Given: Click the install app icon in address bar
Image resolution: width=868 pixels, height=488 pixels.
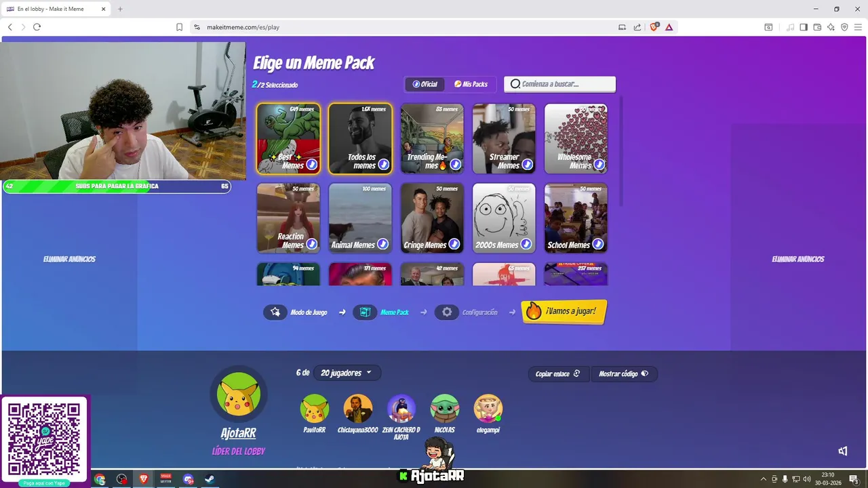Looking at the screenshot, I should tap(622, 27).
